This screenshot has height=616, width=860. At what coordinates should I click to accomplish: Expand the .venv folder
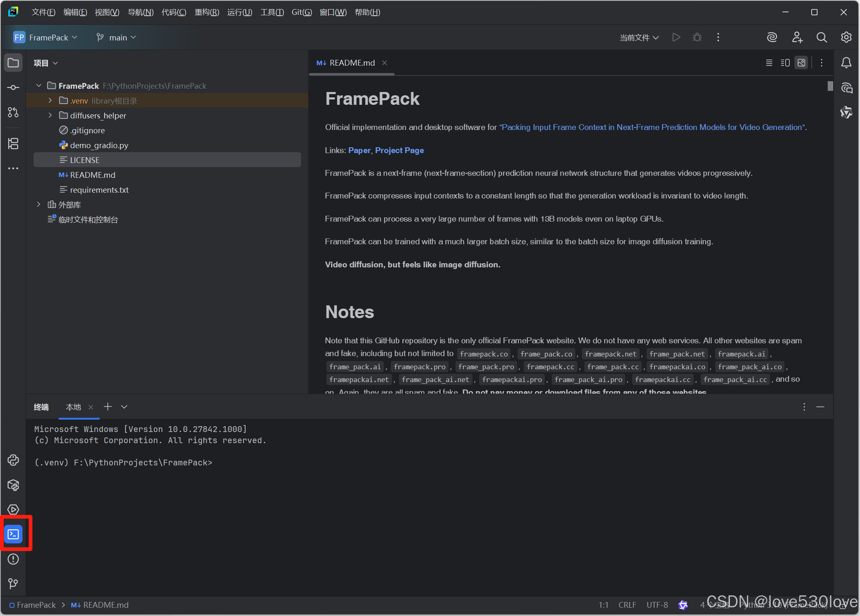click(50, 101)
